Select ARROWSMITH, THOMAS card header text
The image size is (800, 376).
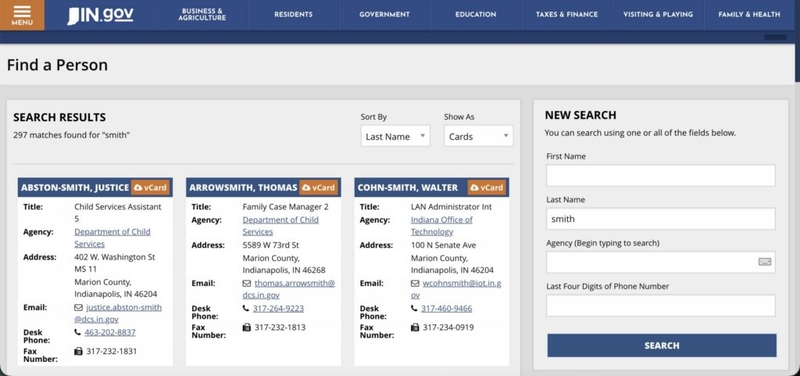[243, 188]
